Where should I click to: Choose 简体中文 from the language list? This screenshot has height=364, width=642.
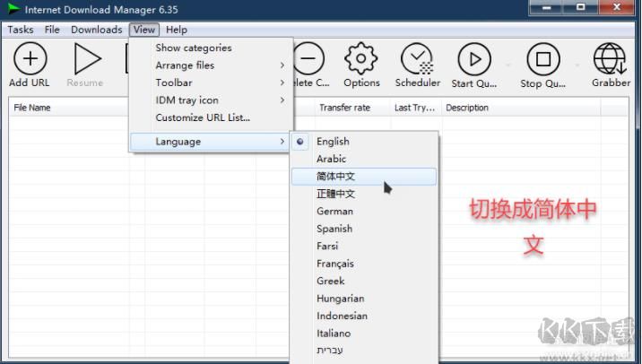[x=336, y=177]
